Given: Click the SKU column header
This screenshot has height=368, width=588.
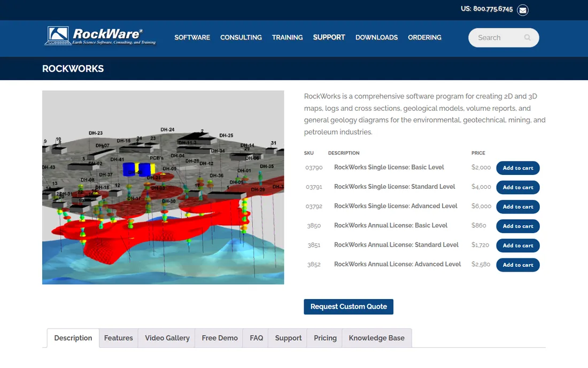Looking at the screenshot, I should (x=308, y=153).
